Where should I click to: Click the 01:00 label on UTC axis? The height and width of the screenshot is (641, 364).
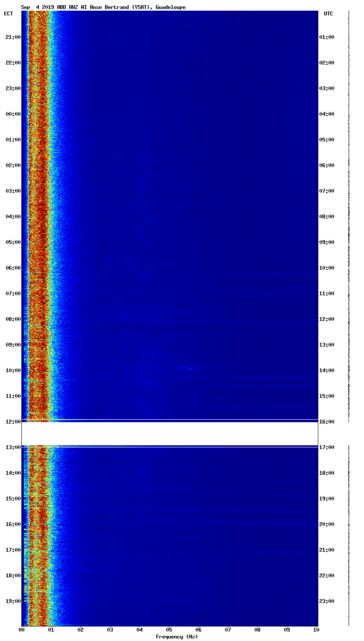point(327,37)
